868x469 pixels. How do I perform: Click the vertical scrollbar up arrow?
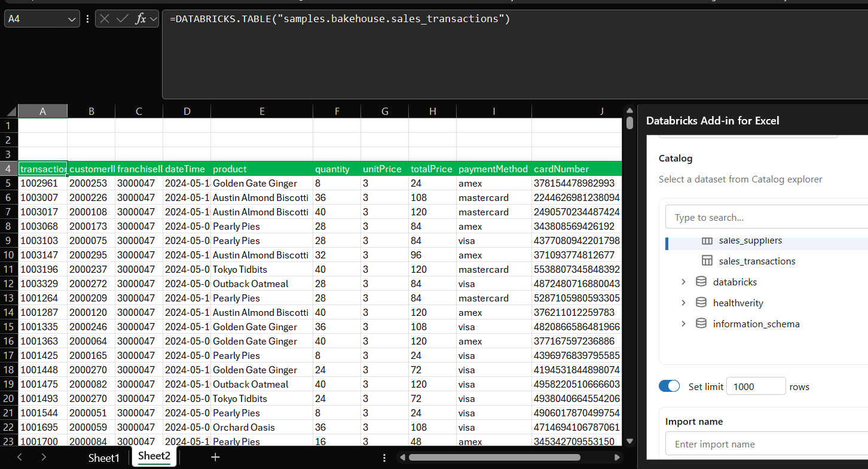click(x=629, y=111)
